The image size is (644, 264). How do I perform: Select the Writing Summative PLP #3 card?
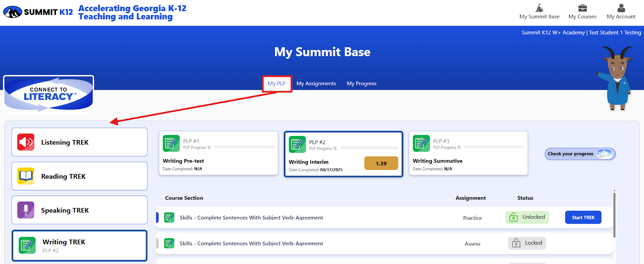click(x=469, y=153)
